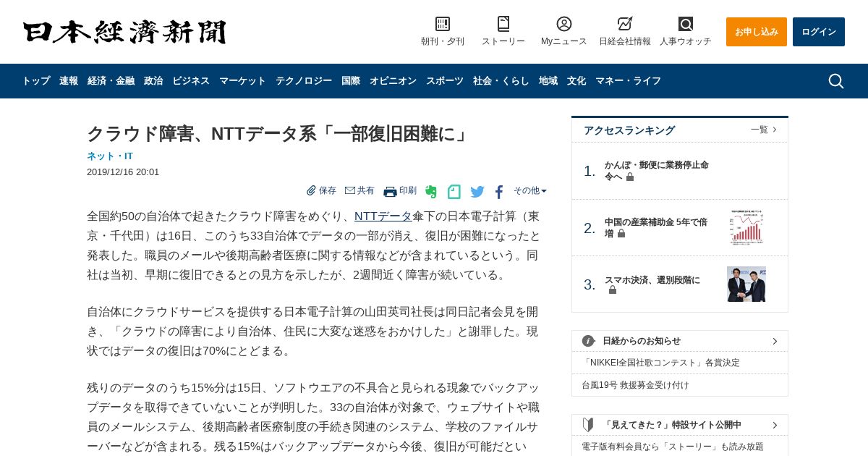Share article on Twitter
This screenshot has width=868, height=456.
477,192
